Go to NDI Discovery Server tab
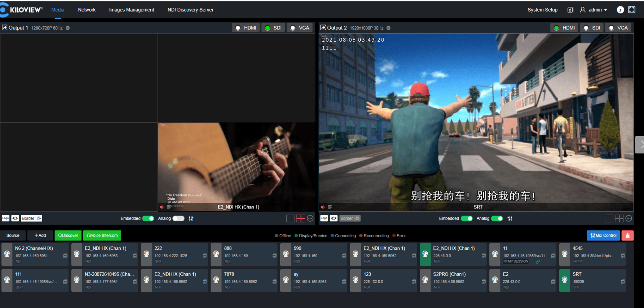This screenshot has height=308, width=644. 190,10
